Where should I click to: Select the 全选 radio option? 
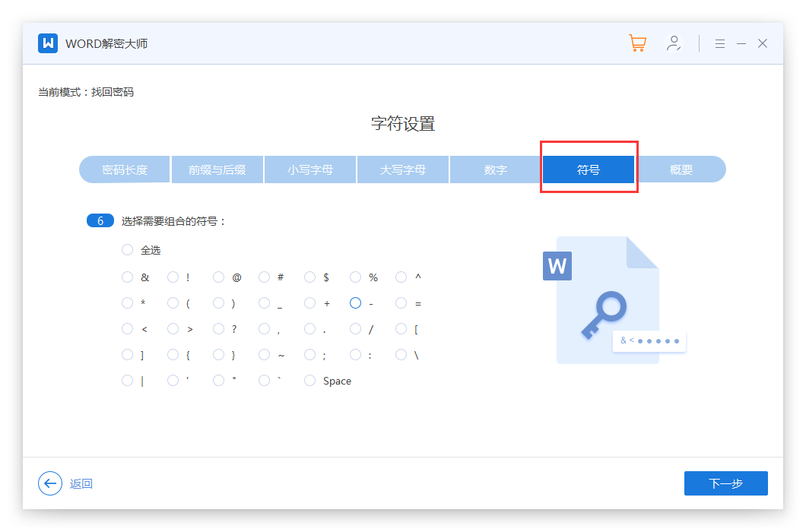(127, 250)
